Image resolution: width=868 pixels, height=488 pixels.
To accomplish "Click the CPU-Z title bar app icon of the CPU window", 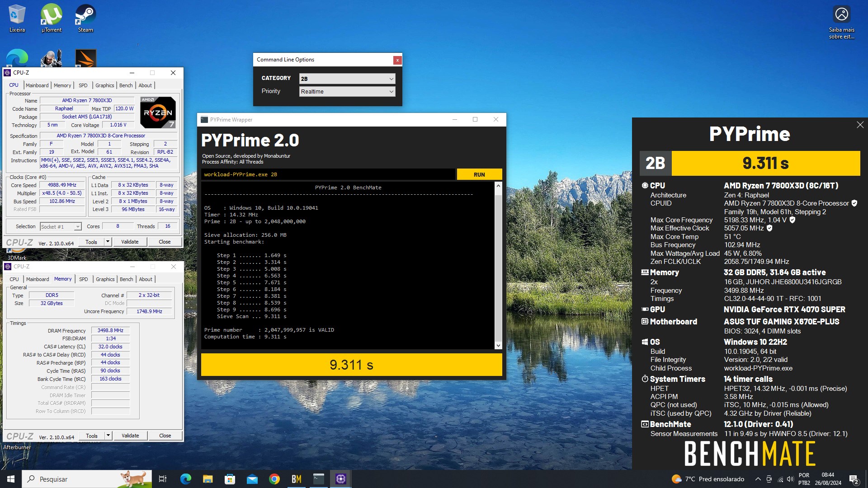I will pyautogui.click(x=7, y=72).
